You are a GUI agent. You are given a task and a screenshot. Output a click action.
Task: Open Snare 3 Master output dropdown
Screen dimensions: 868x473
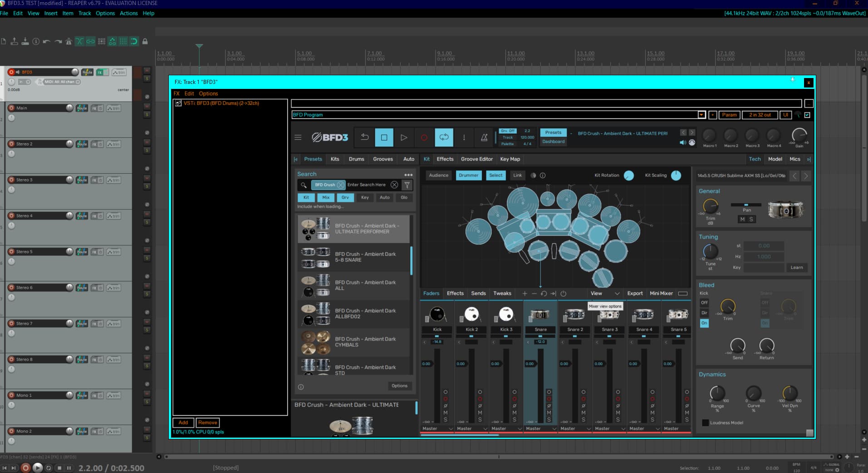coord(610,429)
